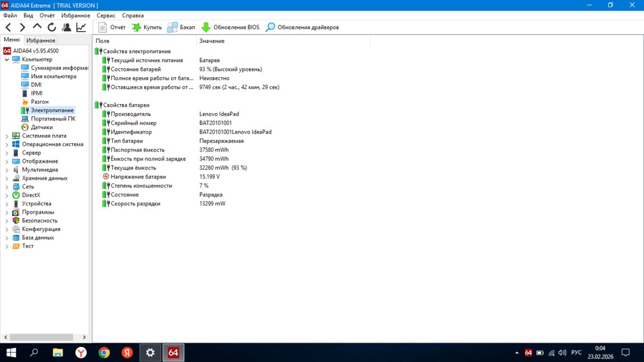Open the graph chart icon in toolbar
The image size is (644, 362).
pyautogui.click(x=81, y=27)
